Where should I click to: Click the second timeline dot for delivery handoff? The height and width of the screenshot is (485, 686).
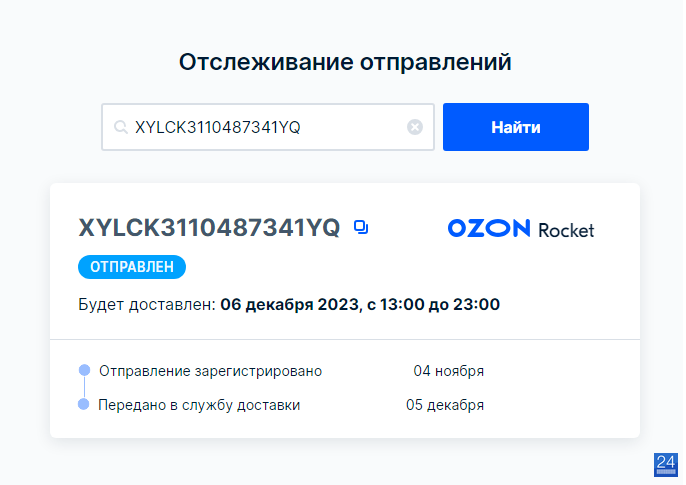(84, 404)
